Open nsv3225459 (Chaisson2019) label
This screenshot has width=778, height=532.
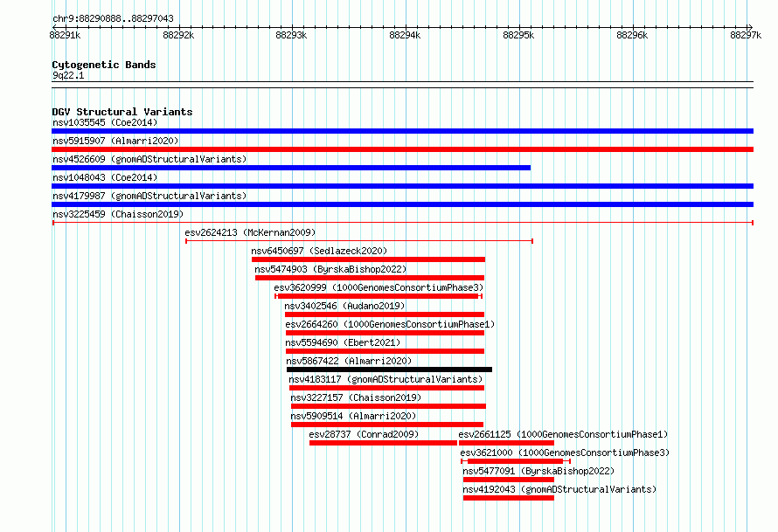pyautogui.click(x=118, y=214)
